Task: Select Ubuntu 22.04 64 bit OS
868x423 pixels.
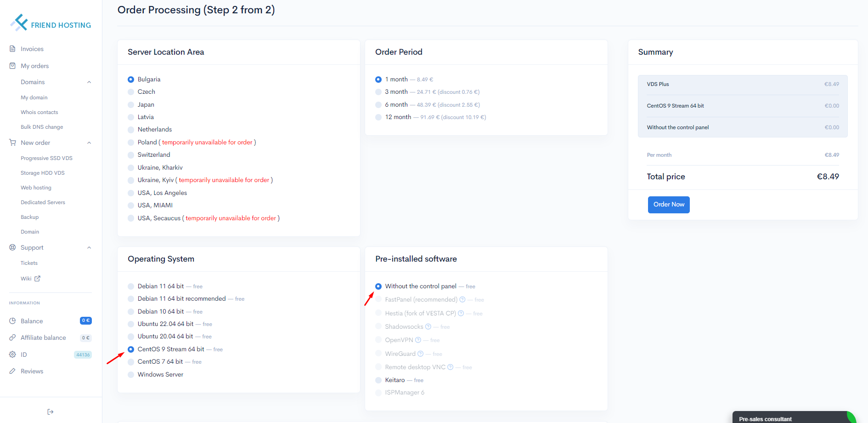Action: coord(131,324)
